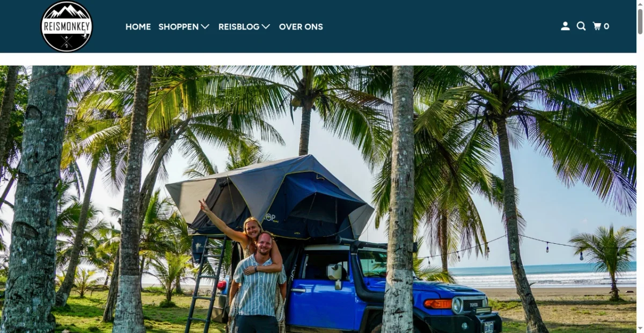Click the scrollbar up arrow
644x333 pixels.
640,3
